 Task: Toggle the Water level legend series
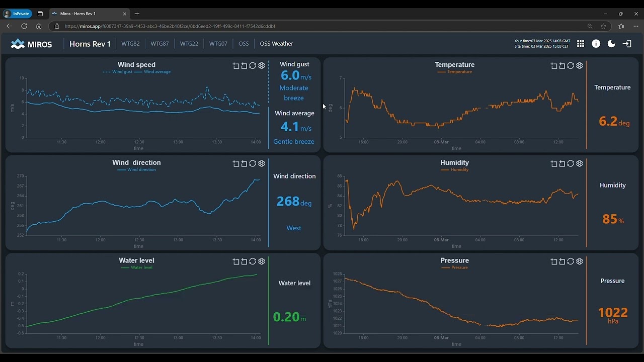(x=137, y=267)
